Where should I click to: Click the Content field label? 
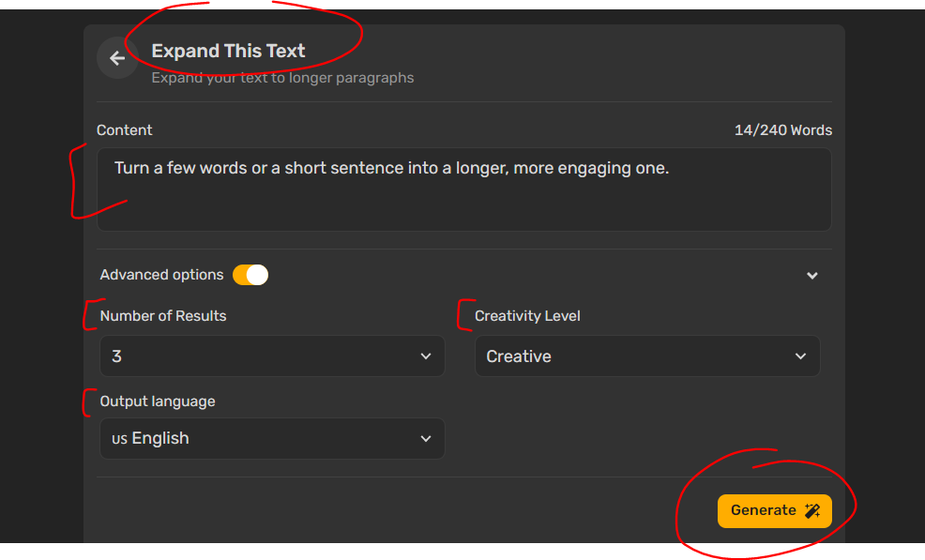click(124, 130)
